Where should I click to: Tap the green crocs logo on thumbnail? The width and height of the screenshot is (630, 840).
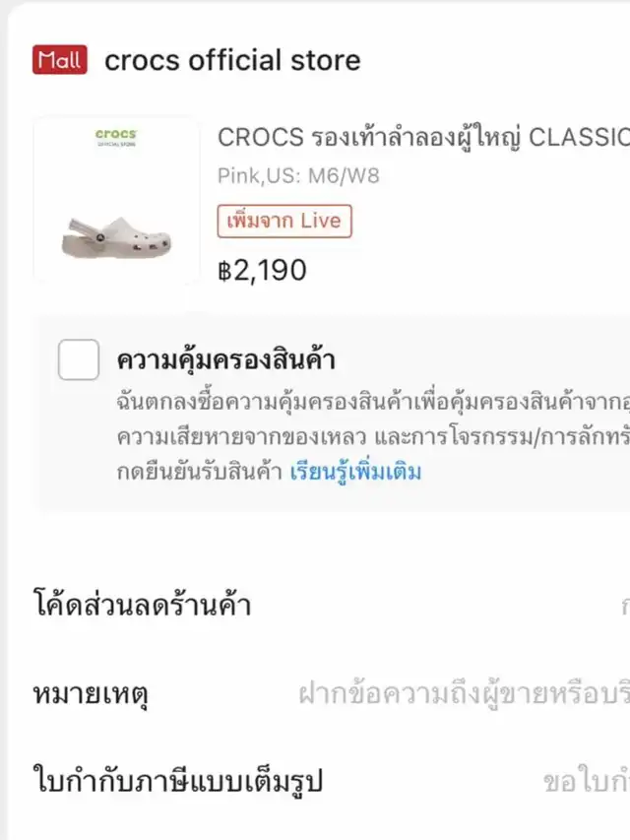click(x=116, y=136)
